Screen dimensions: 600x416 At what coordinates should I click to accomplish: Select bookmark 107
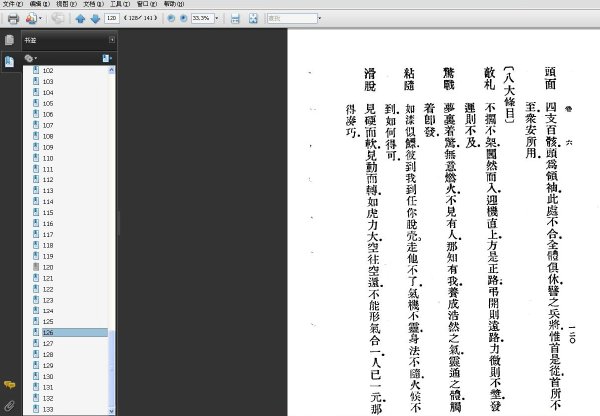point(48,125)
